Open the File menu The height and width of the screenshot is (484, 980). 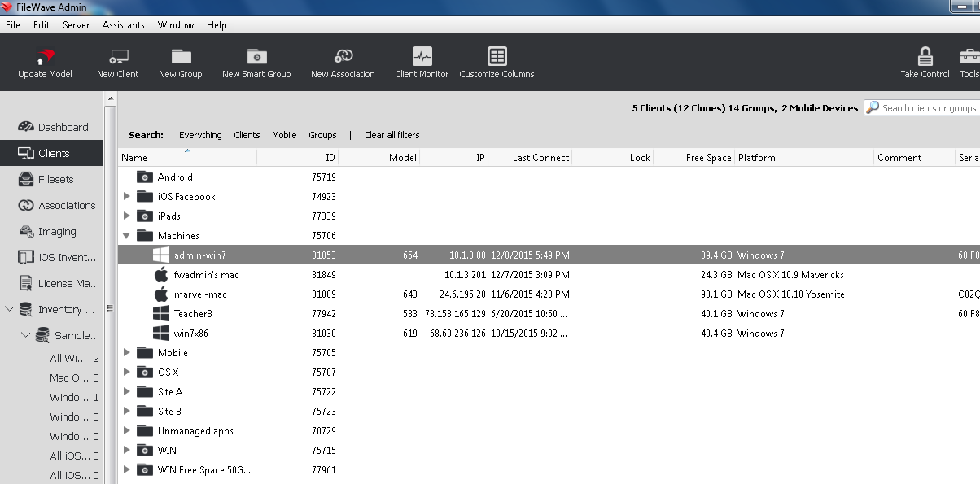12,25
